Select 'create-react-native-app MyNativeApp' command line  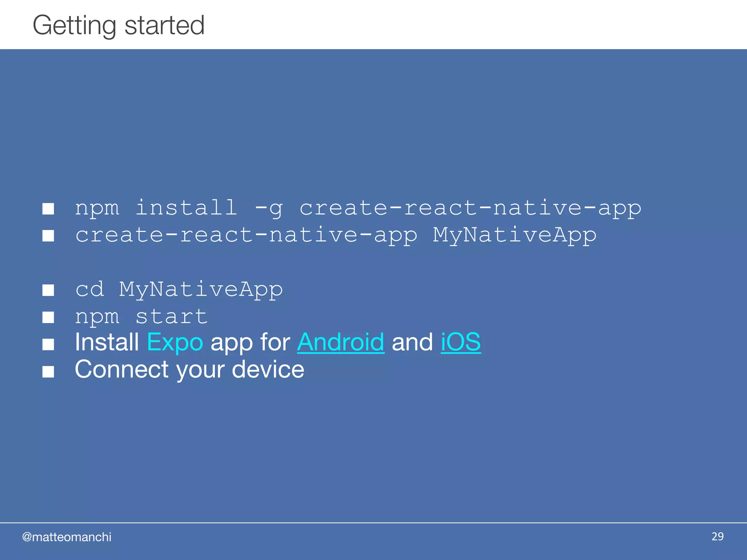coord(336,236)
